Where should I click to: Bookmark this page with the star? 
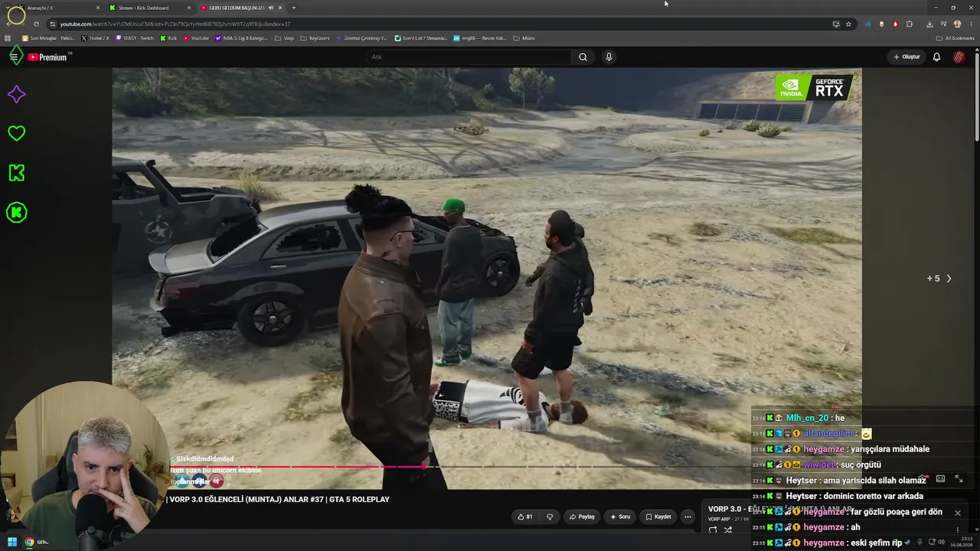[x=848, y=24]
